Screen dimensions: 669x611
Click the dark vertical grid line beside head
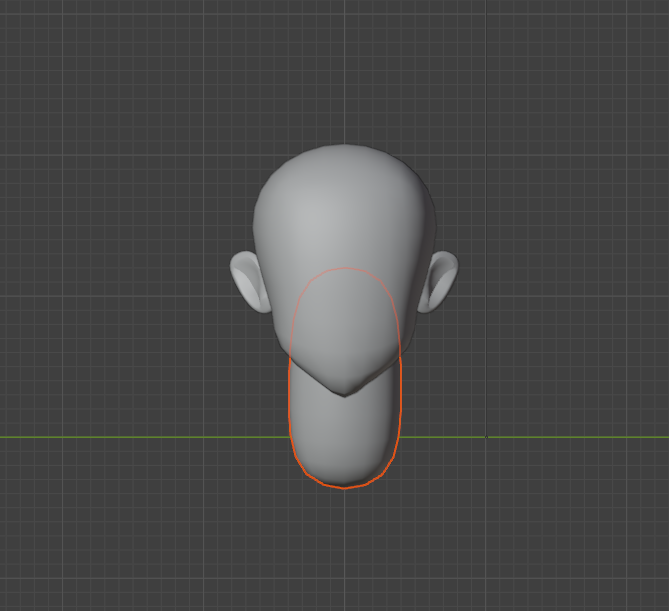tap(486, 213)
